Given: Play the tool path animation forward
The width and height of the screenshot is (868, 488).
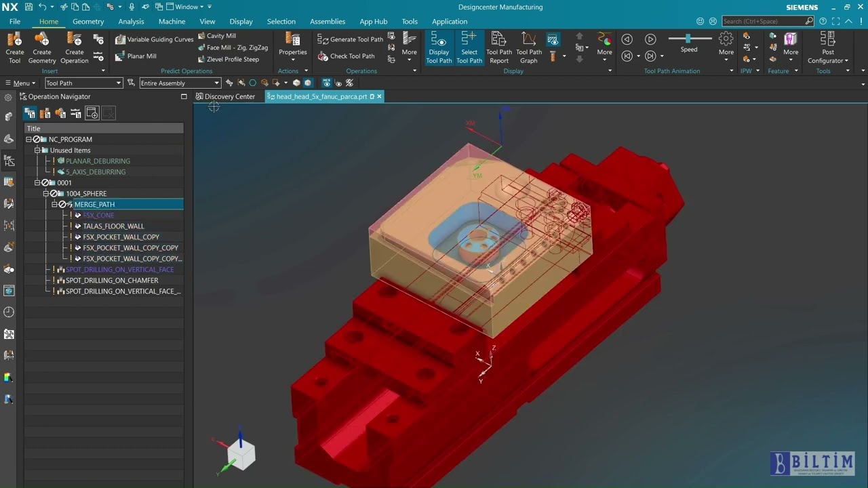Looking at the screenshot, I should click(650, 39).
